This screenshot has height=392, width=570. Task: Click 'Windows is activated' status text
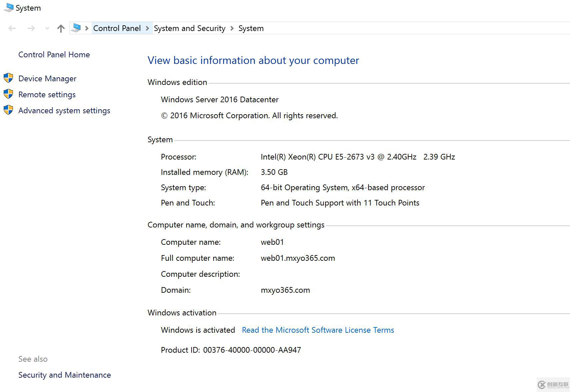tap(198, 330)
